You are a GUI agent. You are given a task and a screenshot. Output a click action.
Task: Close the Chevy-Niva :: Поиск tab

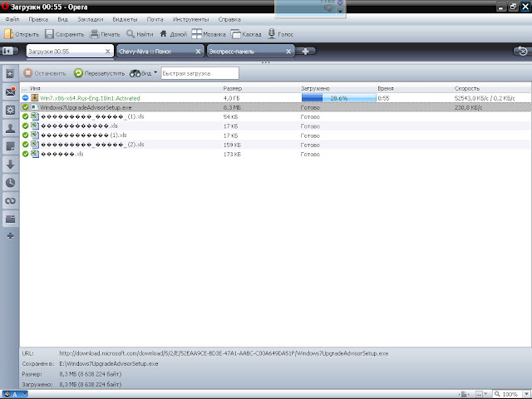pos(198,52)
